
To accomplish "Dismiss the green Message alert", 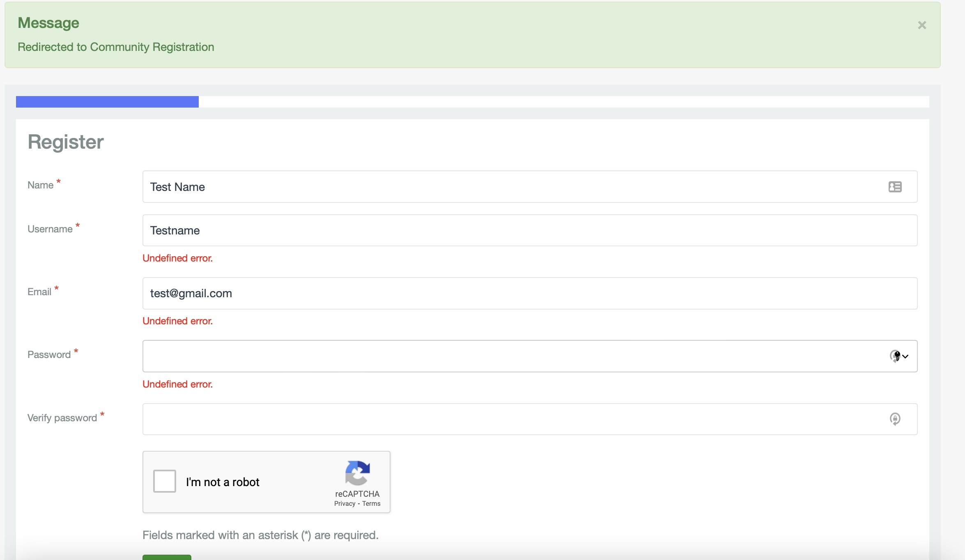I will [922, 25].
